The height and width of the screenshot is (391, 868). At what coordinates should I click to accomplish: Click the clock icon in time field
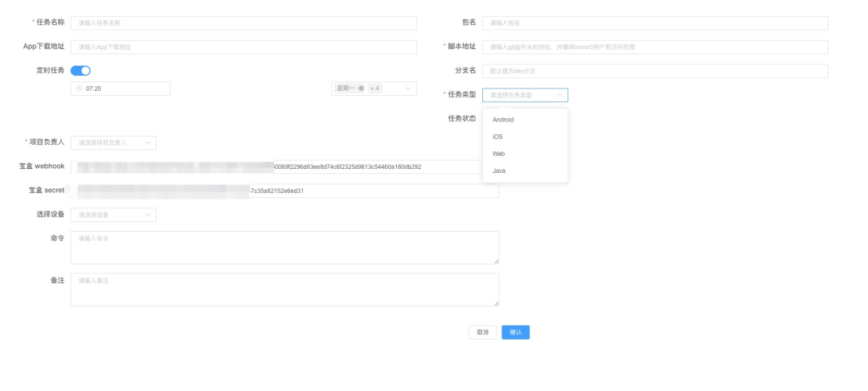tap(79, 88)
